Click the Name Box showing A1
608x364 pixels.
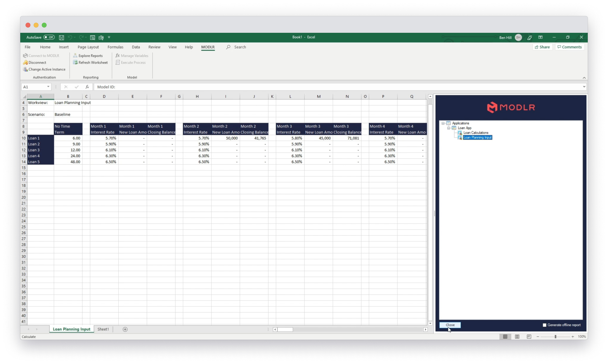tap(34, 87)
